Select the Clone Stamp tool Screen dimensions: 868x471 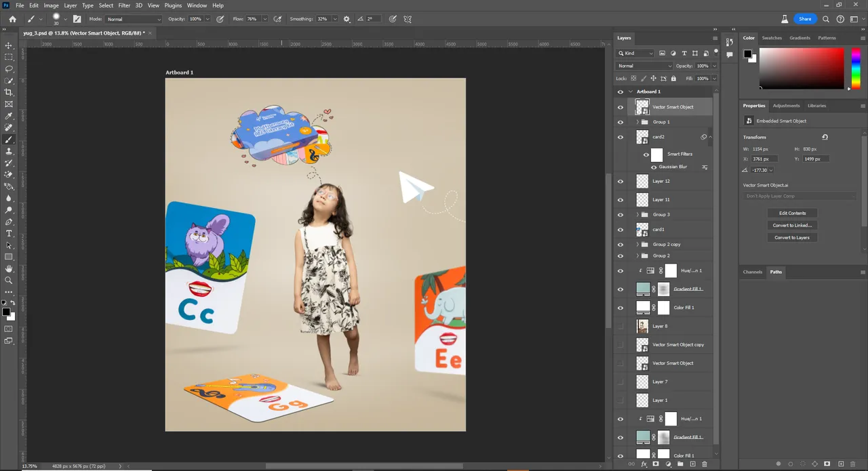(9, 151)
